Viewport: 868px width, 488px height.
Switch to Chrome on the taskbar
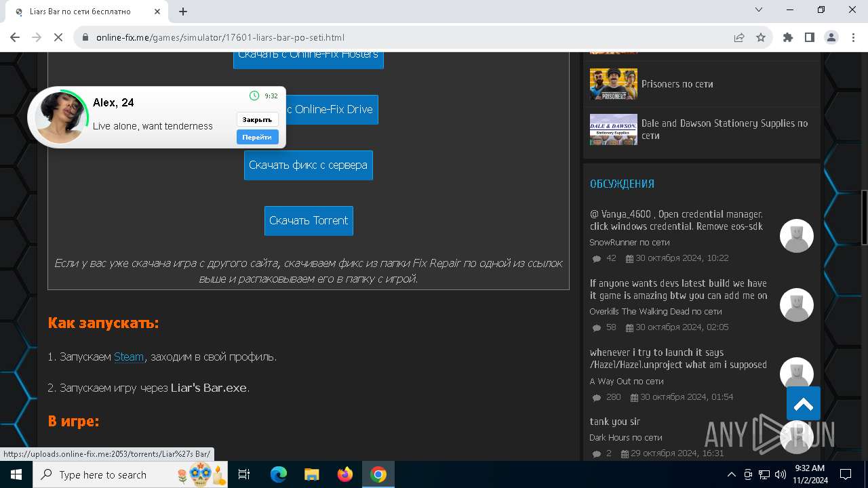378,474
